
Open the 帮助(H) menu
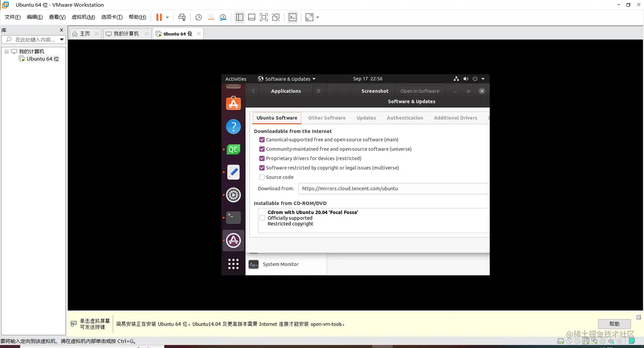coord(137,17)
